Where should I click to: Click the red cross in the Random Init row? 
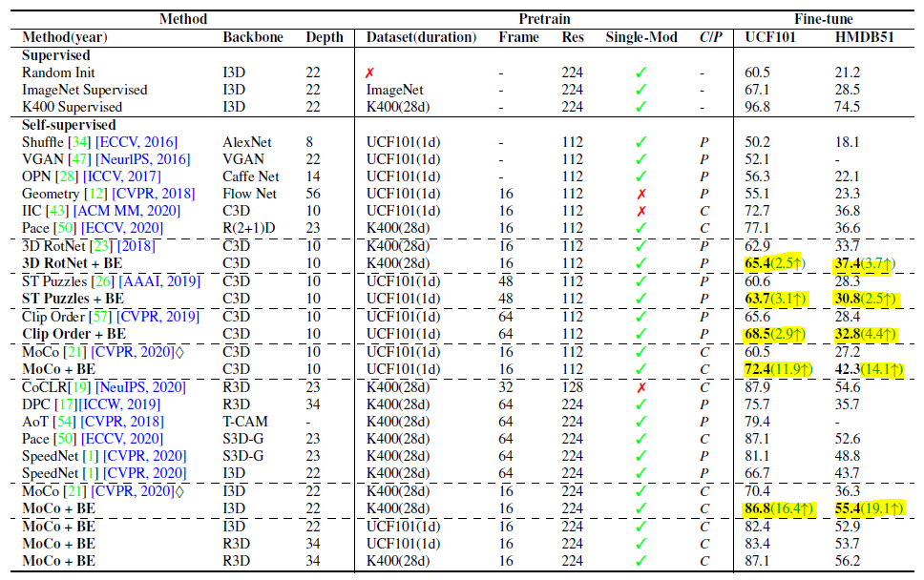point(370,72)
